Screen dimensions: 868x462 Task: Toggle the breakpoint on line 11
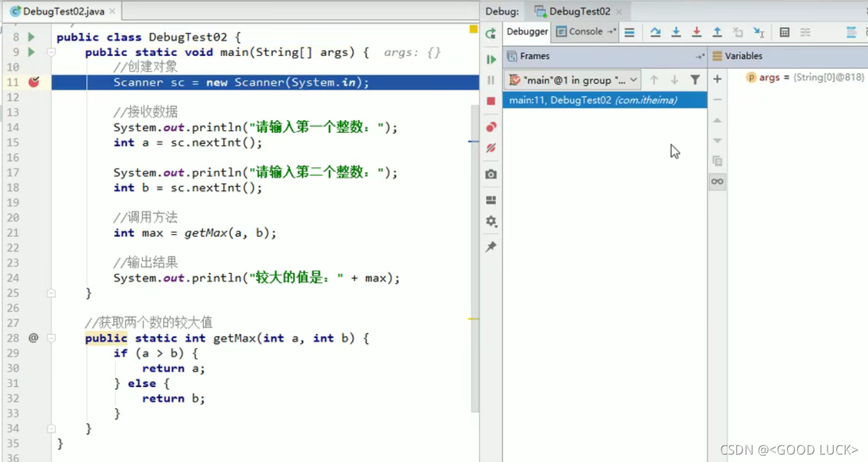(x=34, y=82)
